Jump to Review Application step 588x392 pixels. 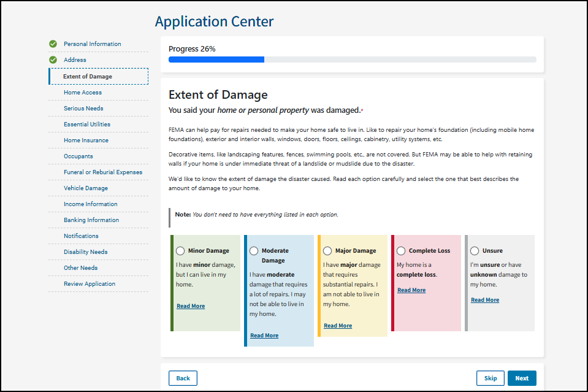pyautogui.click(x=90, y=284)
